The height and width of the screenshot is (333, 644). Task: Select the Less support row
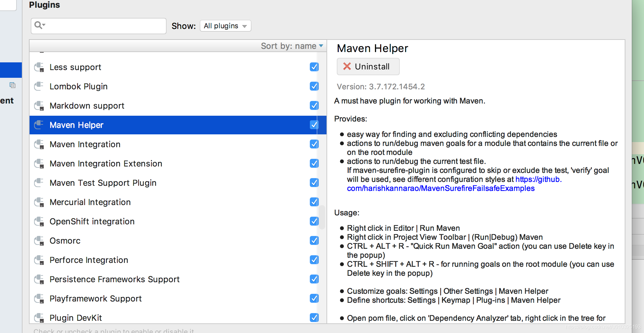[x=178, y=67]
